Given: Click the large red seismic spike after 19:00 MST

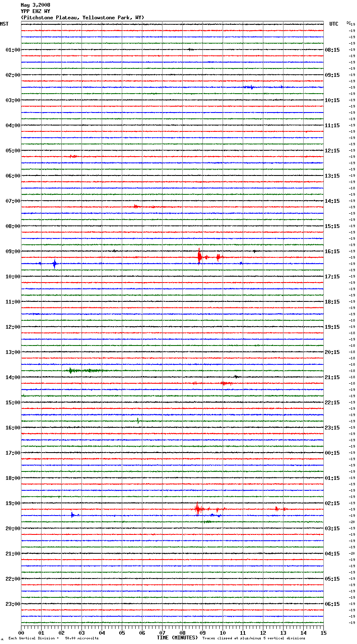Looking at the screenshot, I should tap(197, 508).
